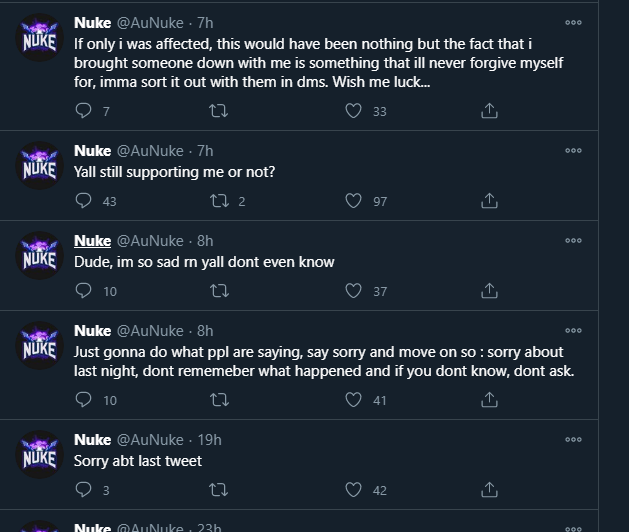Open more options on "Wish me luck" tweet
The image size is (629, 532).
pos(573,21)
